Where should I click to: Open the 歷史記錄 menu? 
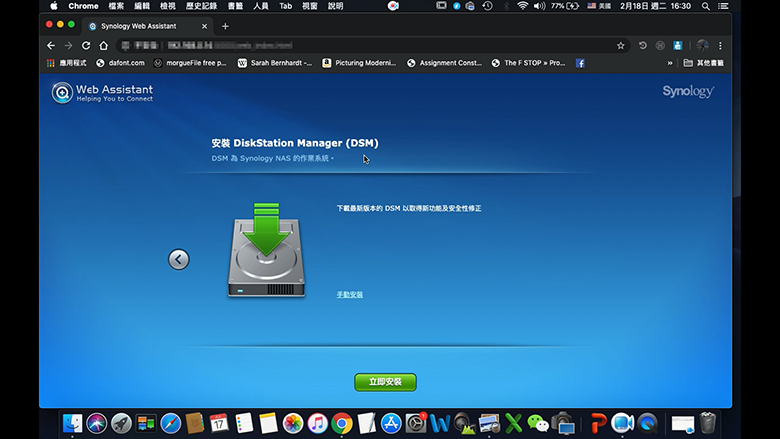tap(201, 6)
